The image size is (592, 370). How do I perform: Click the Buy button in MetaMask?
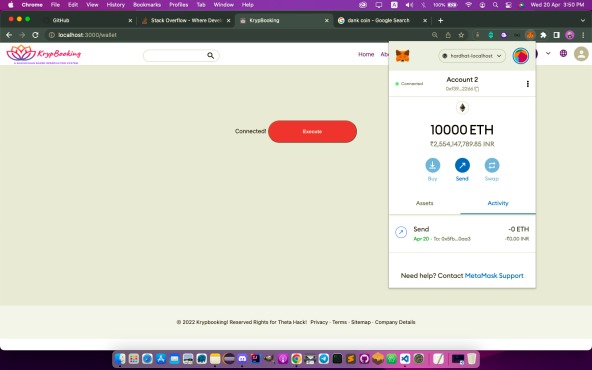(432, 170)
